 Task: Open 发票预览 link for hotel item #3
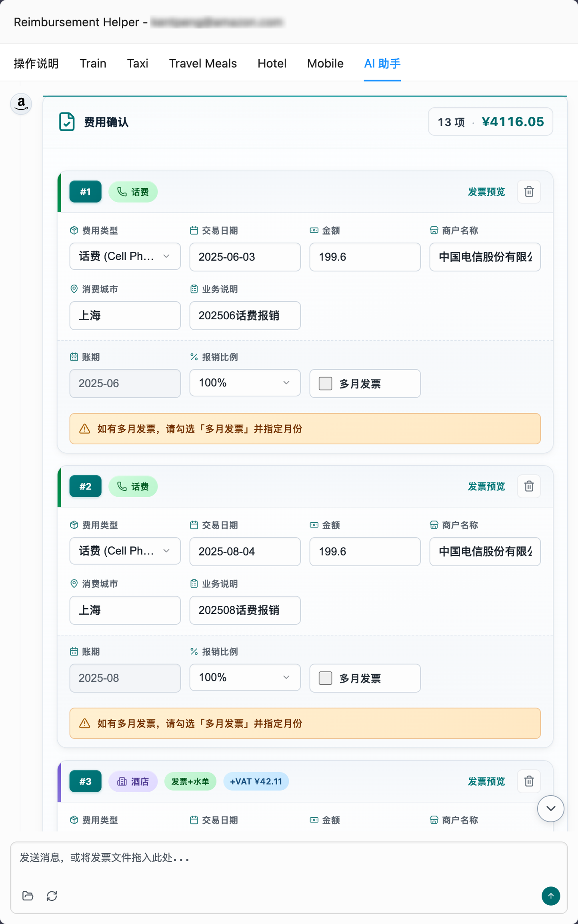click(486, 781)
